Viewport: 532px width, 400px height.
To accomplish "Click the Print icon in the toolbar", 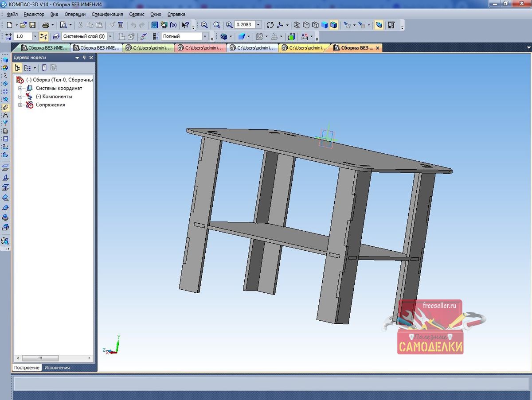I will (x=46, y=25).
